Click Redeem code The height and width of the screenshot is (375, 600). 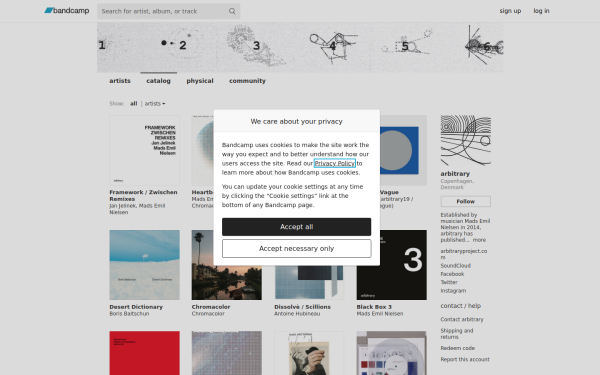point(458,348)
